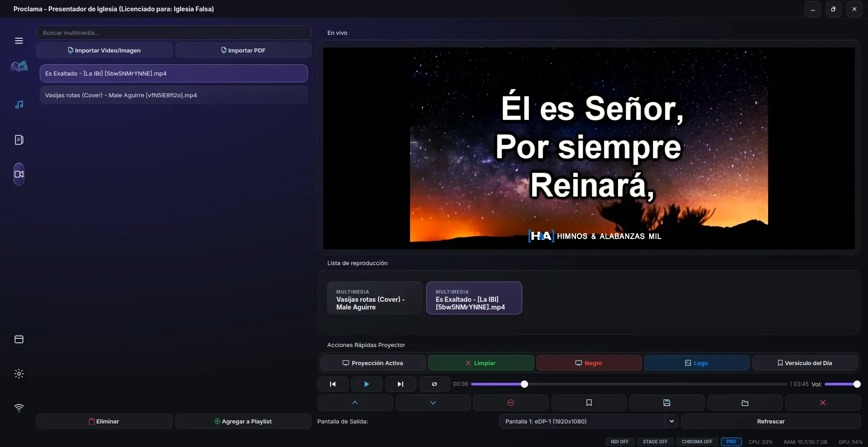Click the red Negro button

click(x=589, y=363)
